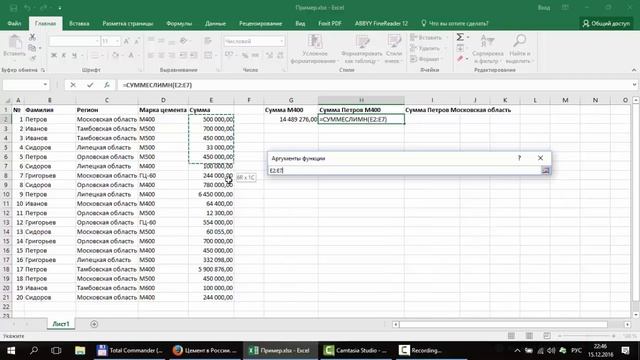Click the range input showing E2:E7

coord(404,171)
